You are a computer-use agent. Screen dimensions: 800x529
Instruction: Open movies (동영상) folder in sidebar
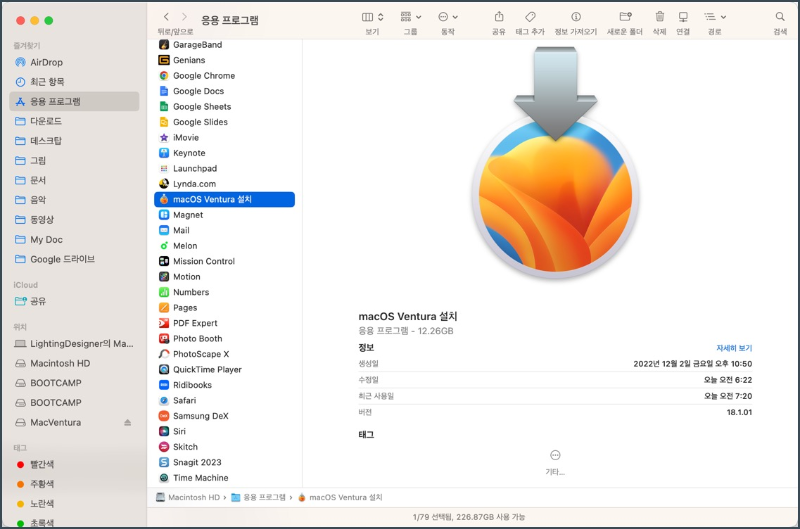(x=74, y=220)
